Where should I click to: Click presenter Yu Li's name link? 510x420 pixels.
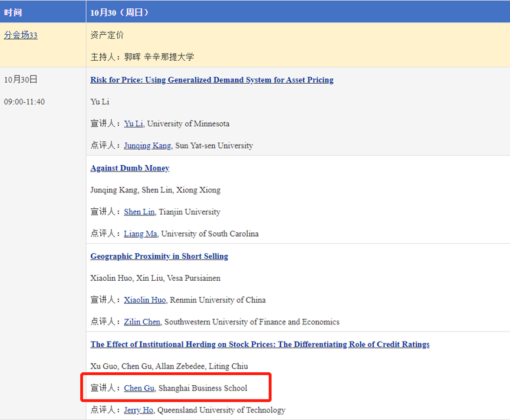click(x=133, y=123)
